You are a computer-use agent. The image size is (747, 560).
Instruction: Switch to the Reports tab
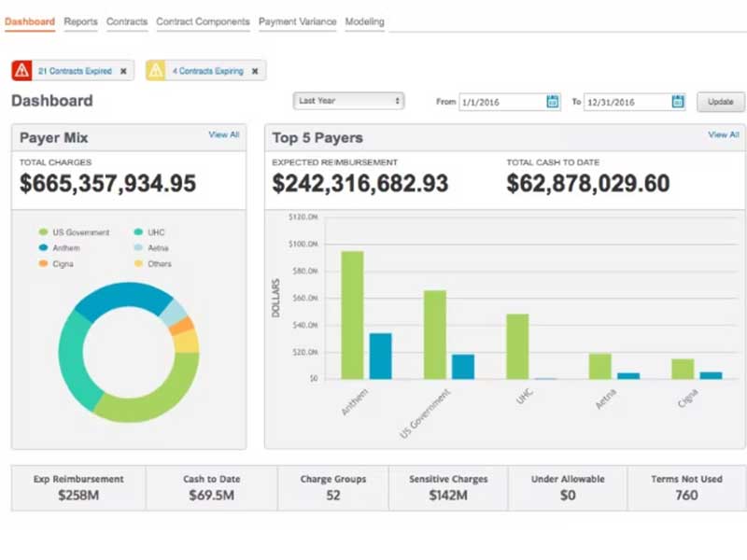[x=80, y=21]
